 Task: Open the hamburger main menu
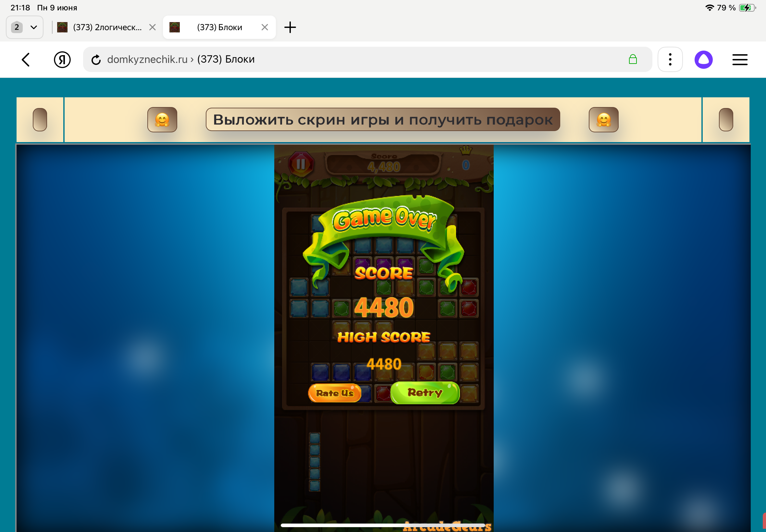(740, 60)
